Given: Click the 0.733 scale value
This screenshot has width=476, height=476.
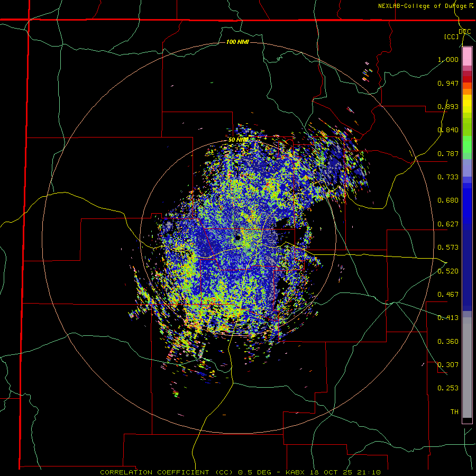Looking at the screenshot, I should [x=448, y=177].
